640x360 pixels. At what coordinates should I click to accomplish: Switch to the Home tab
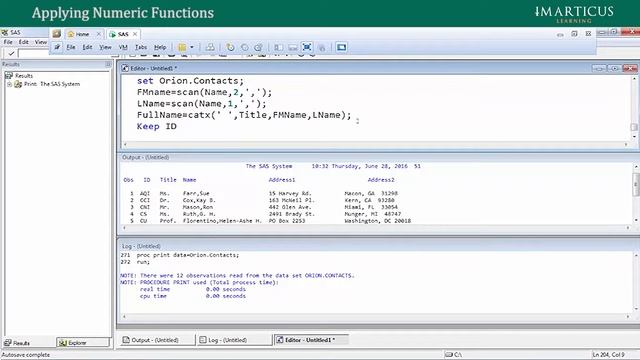point(82,34)
